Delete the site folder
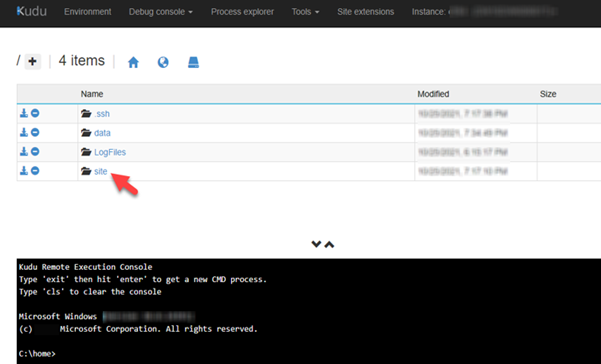The image size is (601, 364). click(x=35, y=171)
